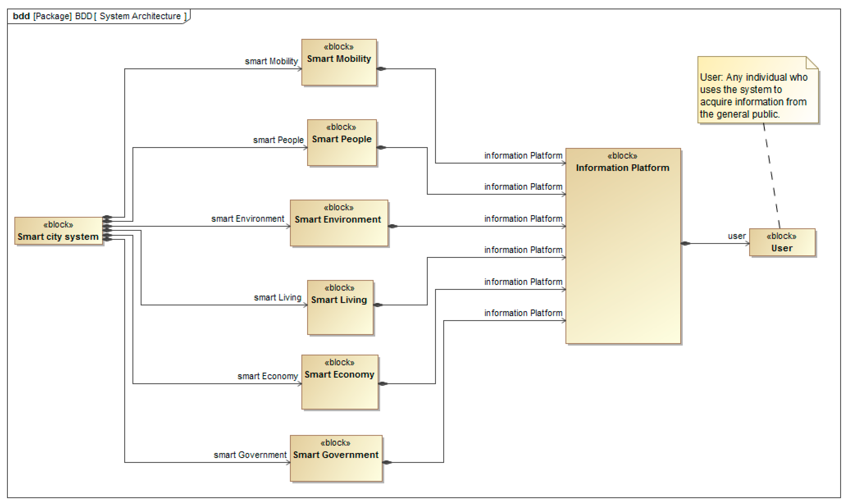Screen dimensions: 847x504
Task: Select the Smart Government block
Action: (336, 458)
